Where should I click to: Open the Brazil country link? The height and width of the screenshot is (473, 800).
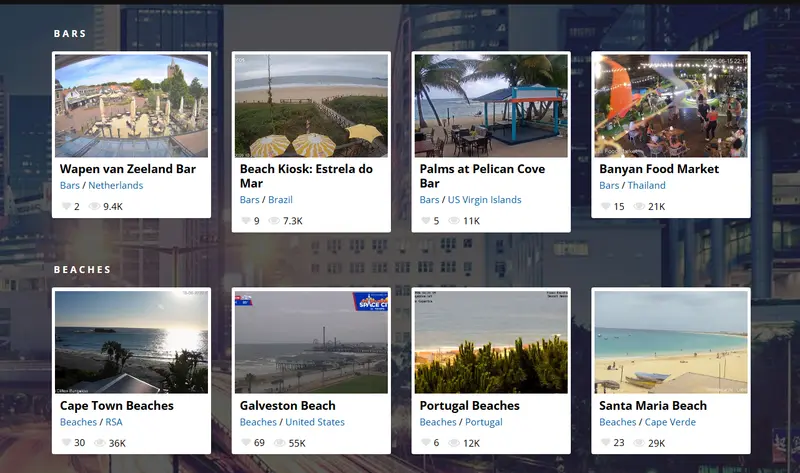click(x=280, y=200)
